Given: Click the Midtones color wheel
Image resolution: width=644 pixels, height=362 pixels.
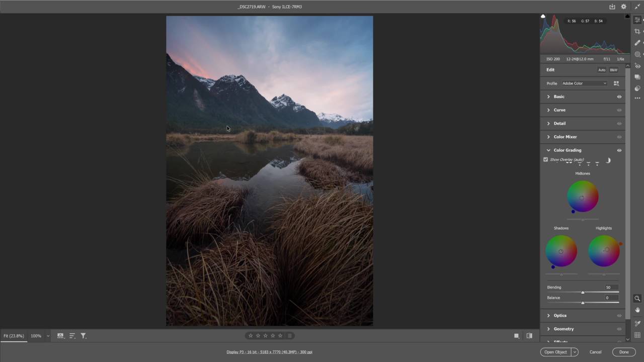Looking at the screenshot, I should click(x=583, y=197).
